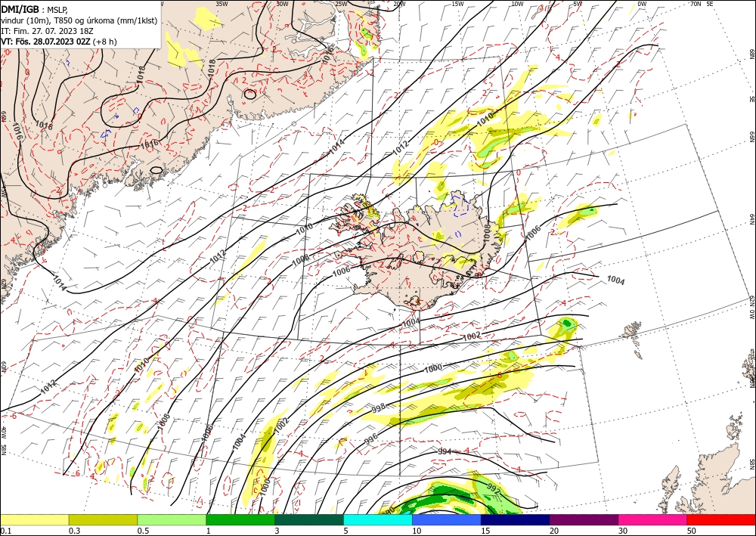
Task: Click the olive 0.3–0.5 legend swatch
Action: [103, 519]
